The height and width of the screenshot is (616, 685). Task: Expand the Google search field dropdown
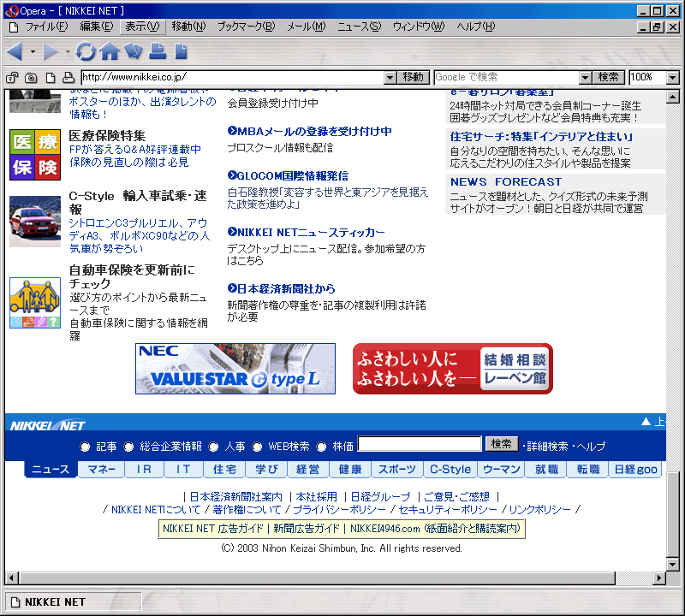coord(585,78)
